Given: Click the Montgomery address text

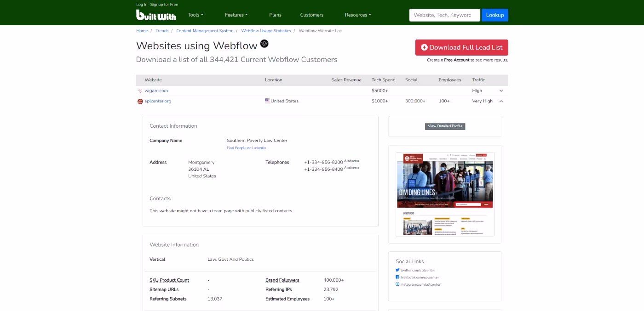Looking at the screenshot, I should [201, 163].
